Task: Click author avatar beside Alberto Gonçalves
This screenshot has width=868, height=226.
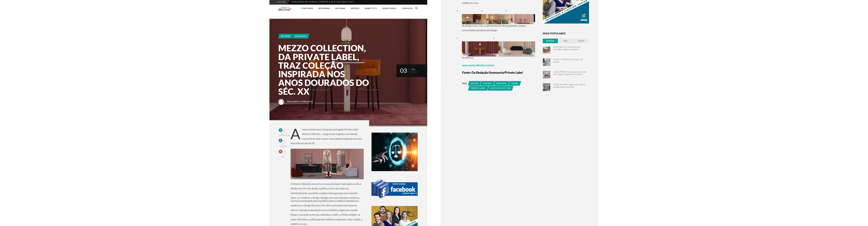Action: click(281, 102)
